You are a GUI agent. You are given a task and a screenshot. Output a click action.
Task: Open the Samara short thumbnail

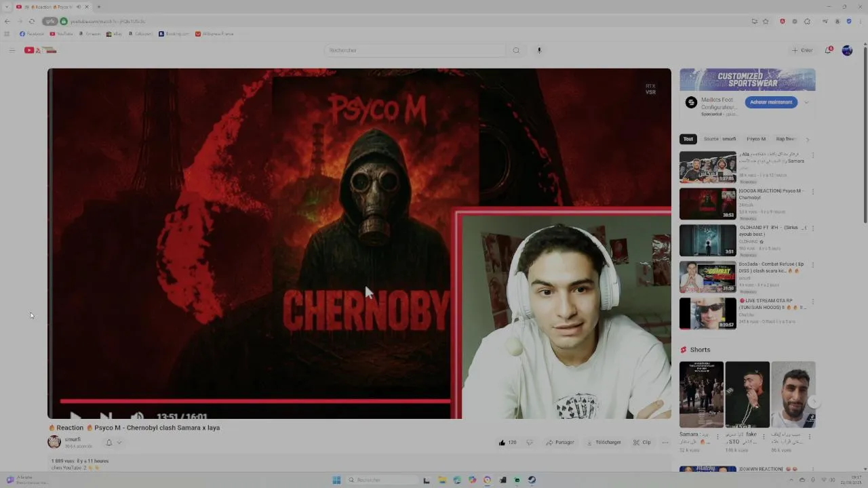tap(701, 394)
